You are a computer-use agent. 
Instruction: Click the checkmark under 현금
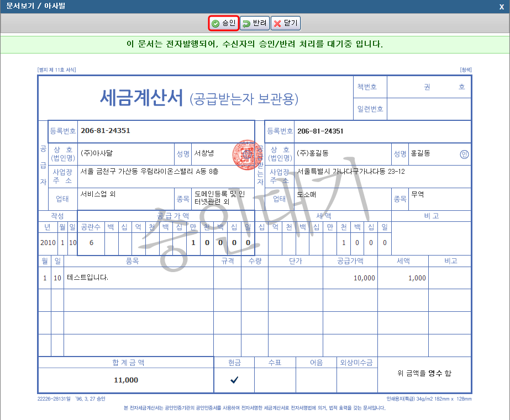[234, 380]
